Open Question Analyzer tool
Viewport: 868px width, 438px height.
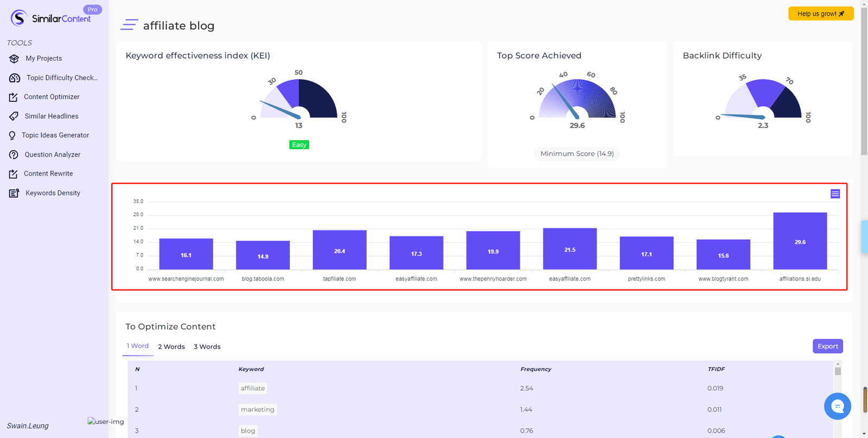coord(53,154)
